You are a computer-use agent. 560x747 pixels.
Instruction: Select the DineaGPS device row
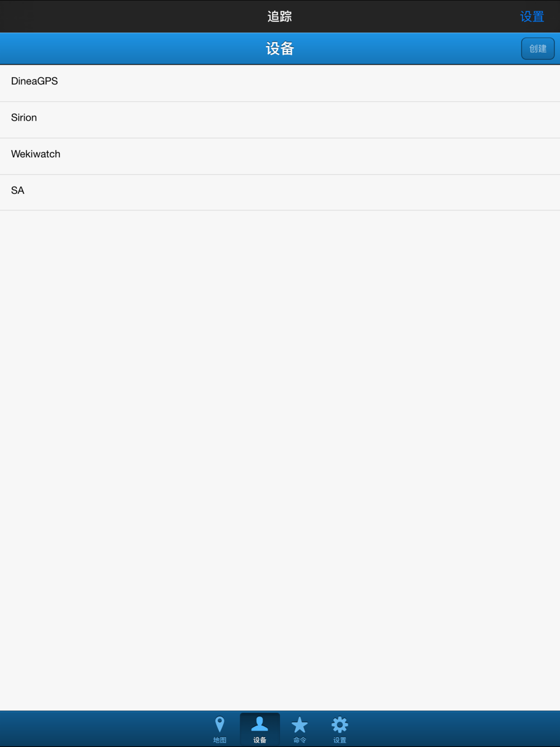(280, 83)
